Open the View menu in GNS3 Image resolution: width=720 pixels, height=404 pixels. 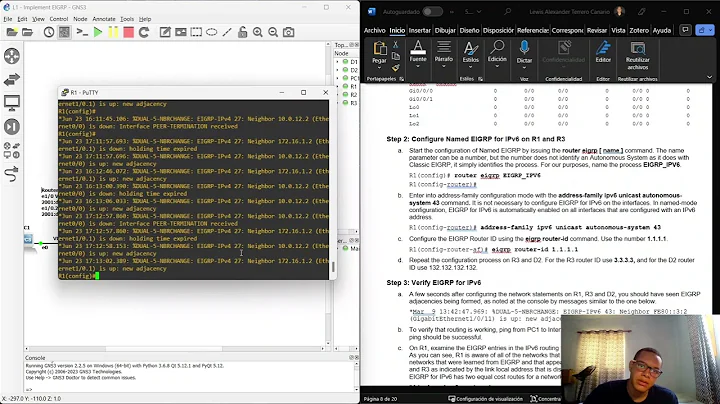click(38, 19)
